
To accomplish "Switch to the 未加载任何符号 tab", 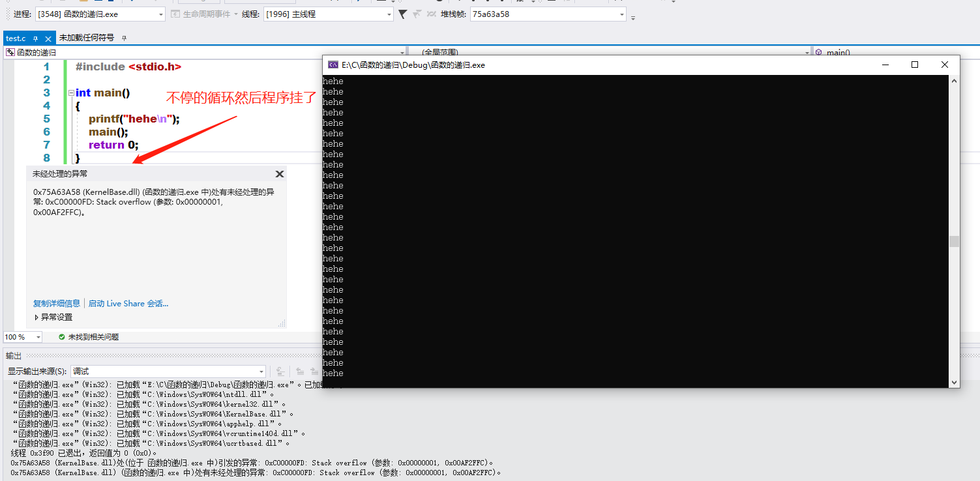I will (87, 38).
